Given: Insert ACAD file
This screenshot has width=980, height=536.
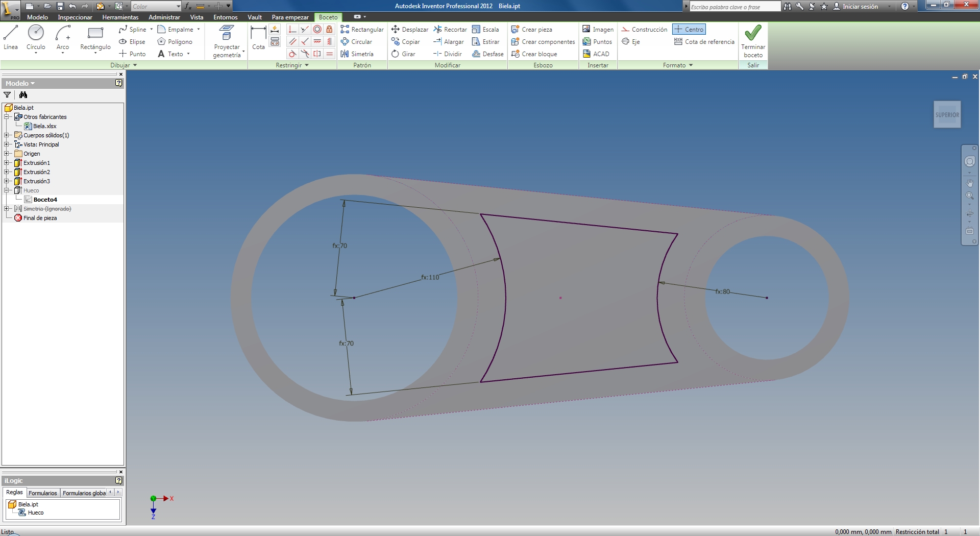Looking at the screenshot, I should 596,54.
